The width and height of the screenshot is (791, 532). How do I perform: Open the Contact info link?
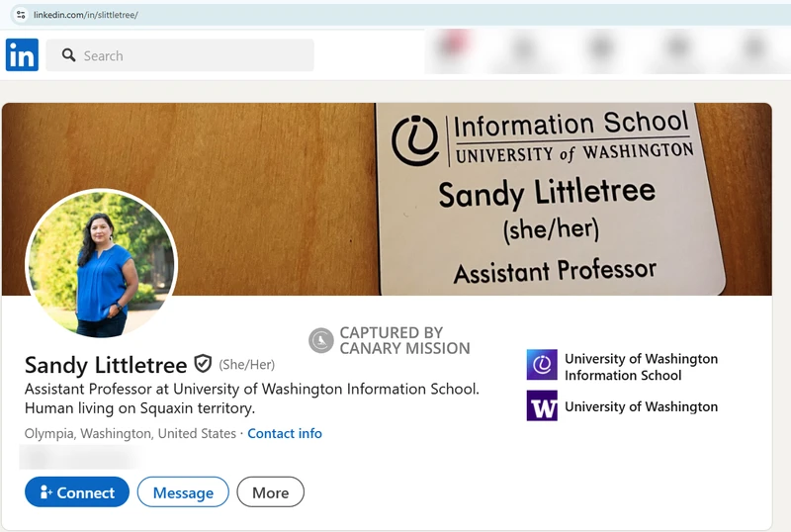pyautogui.click(x=285, y=433)
